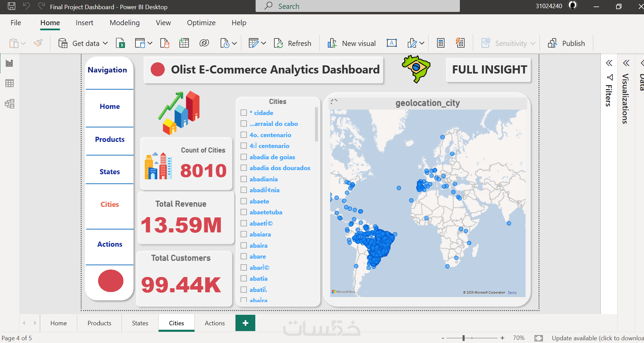
Task: Switch to the Products page tab
Action: tap(99, 323)
